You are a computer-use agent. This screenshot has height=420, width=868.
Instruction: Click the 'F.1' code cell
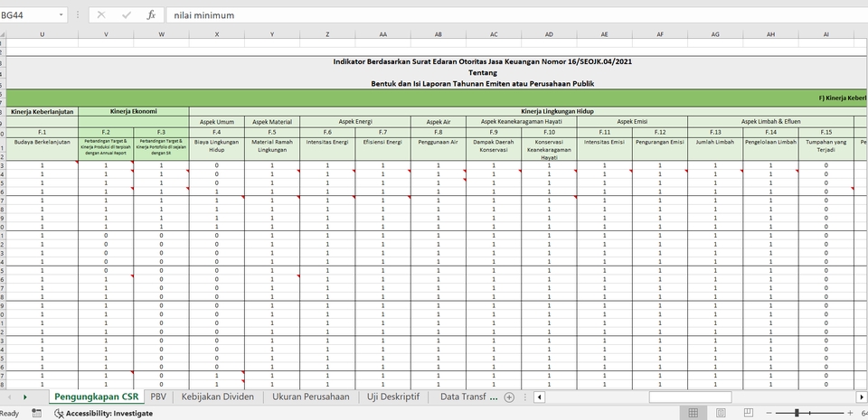(42, 133)
